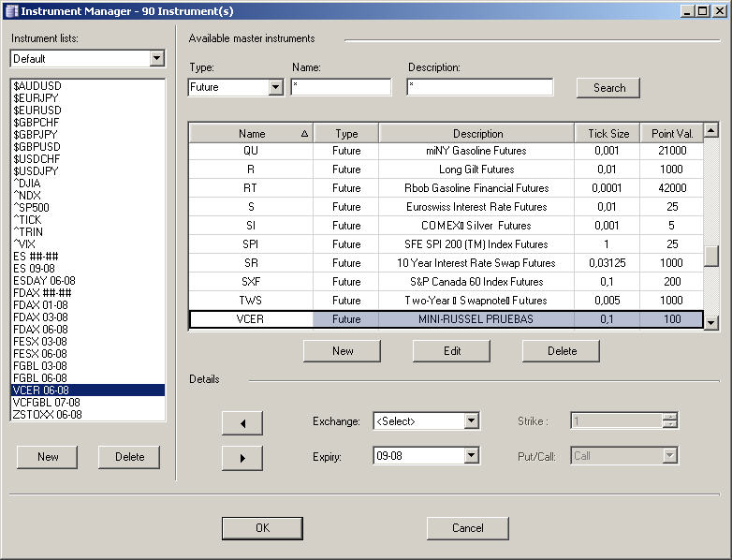
Task: Confirm with the OK button
Action: (x=262, y=528)
